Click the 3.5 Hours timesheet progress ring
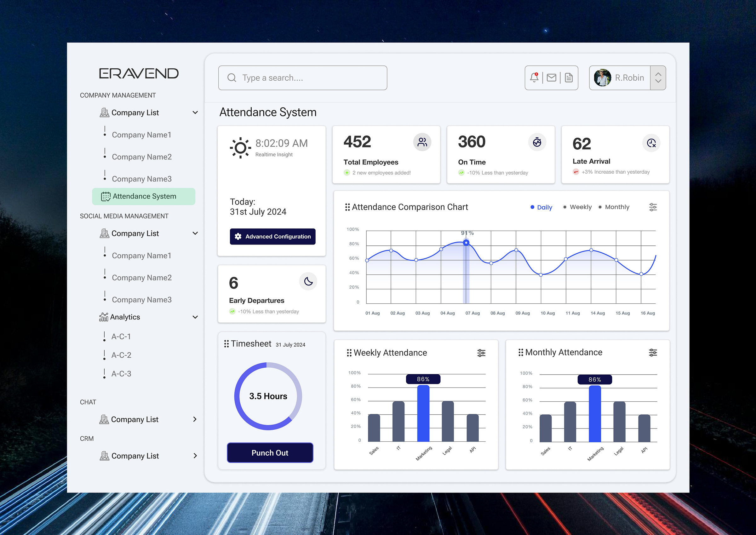This screenshot has width=756, height=535. click(268, 396)
